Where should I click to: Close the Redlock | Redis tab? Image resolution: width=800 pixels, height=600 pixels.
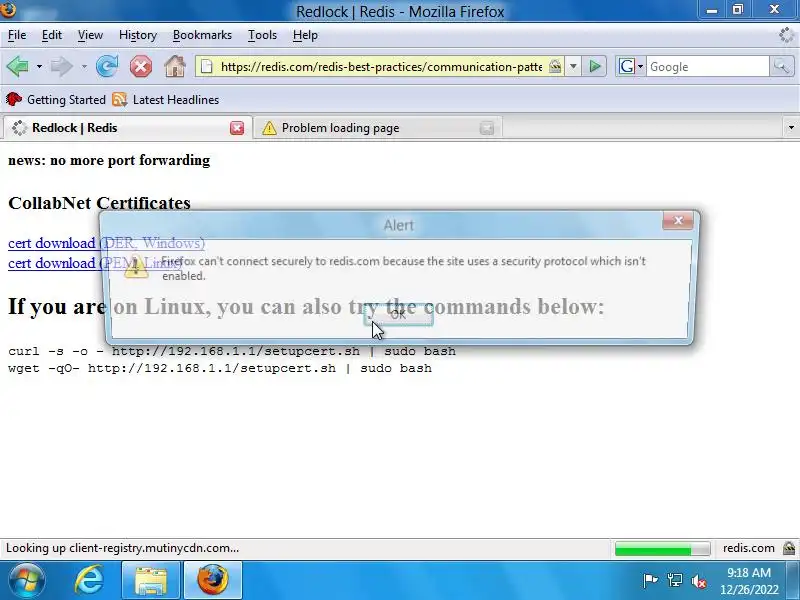pos(237,128)
